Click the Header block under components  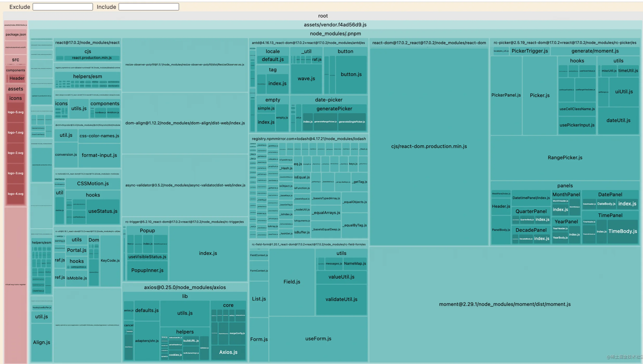point(17,78)
